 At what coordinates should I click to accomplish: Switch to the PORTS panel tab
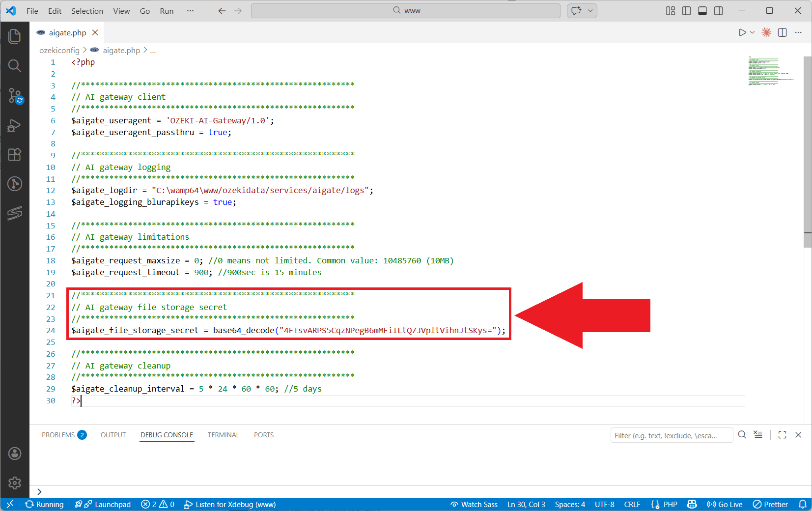click(x=264, y=435)
